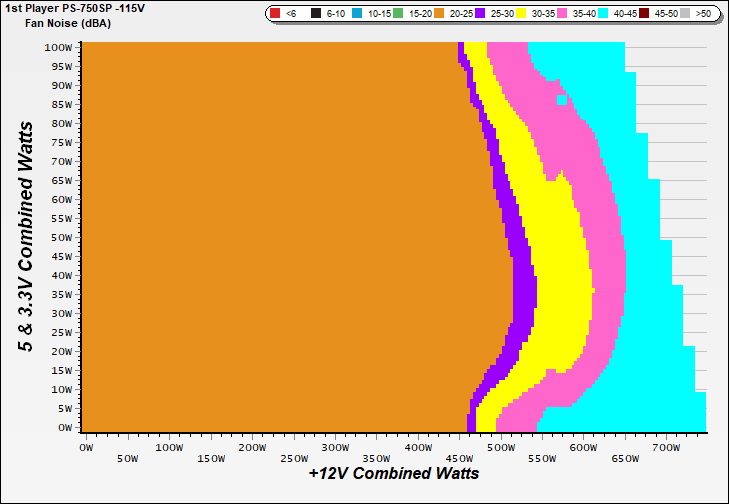Click the 700W tick label on x-axis
729x504 pixels.
[669, 448]
